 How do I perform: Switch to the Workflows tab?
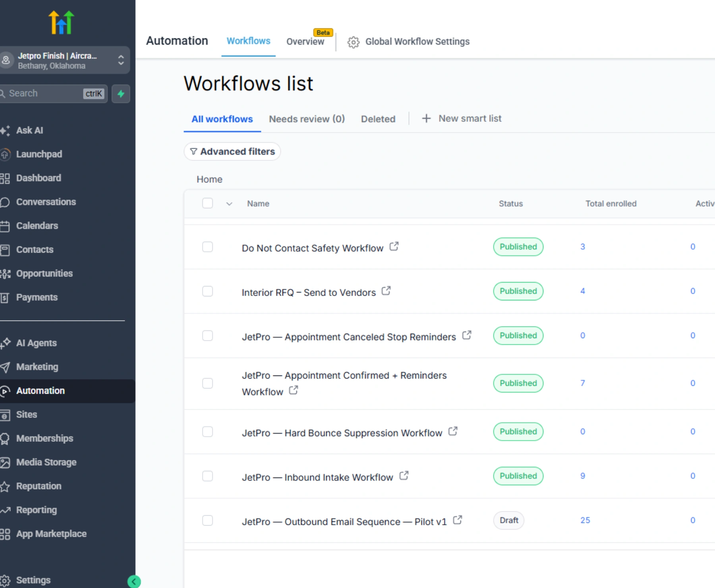[248, 41]
